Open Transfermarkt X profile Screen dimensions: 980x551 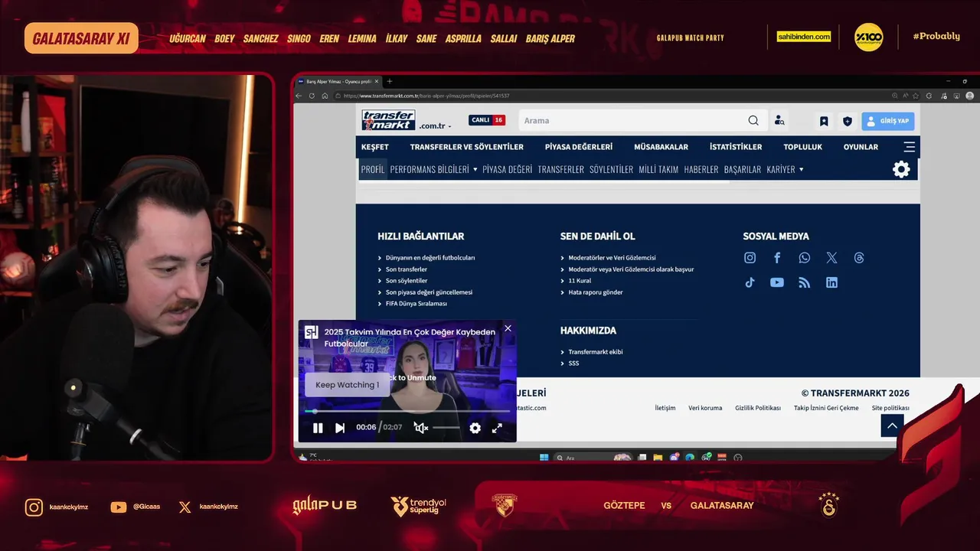(831, 258)
